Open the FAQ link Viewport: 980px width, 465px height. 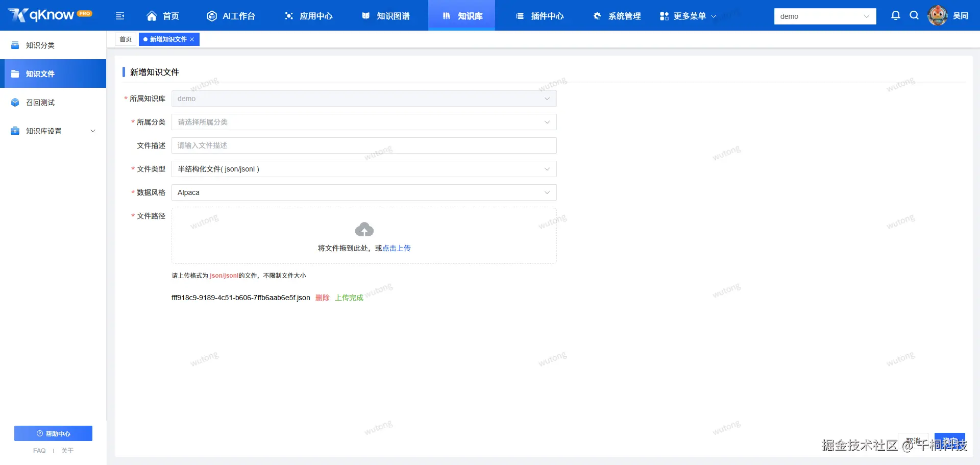39,451
